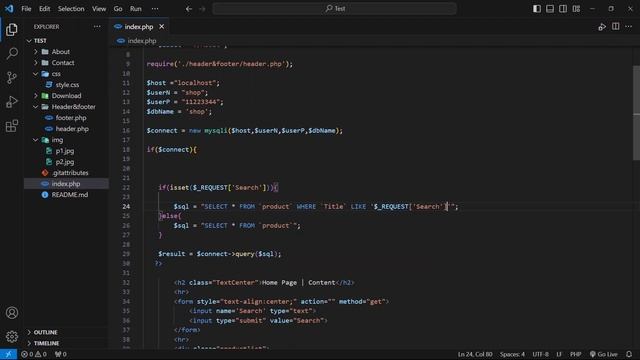Open editor More Actions menu
Viewport: 640px width, 360px height.
click(x=629, y=27)
